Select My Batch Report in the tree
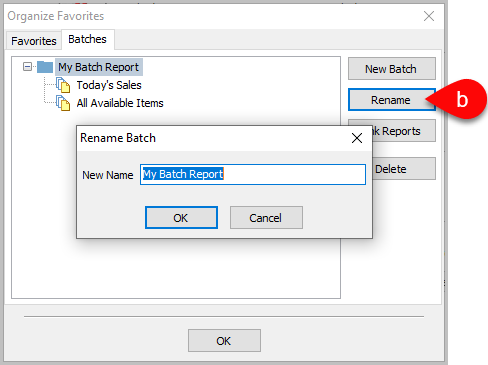 pos(99,67)
